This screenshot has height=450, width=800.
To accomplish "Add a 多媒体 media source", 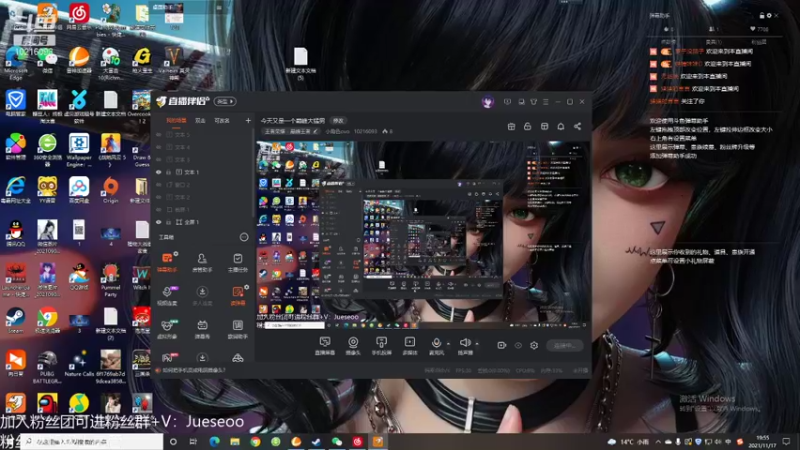I will click(x=410, y=345).
